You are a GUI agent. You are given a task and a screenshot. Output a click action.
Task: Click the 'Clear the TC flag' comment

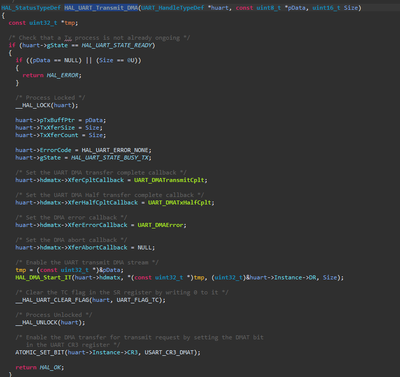pos(122,293)
